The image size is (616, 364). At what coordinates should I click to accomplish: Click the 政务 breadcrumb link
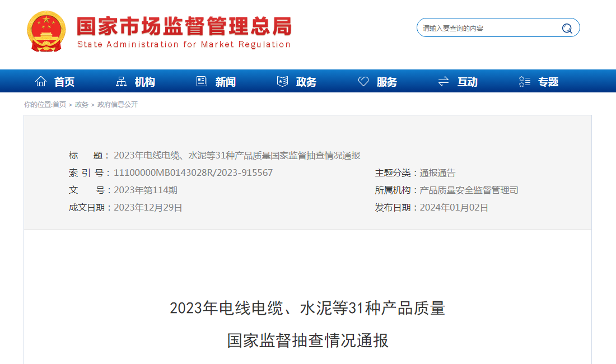tap(82, 105)
